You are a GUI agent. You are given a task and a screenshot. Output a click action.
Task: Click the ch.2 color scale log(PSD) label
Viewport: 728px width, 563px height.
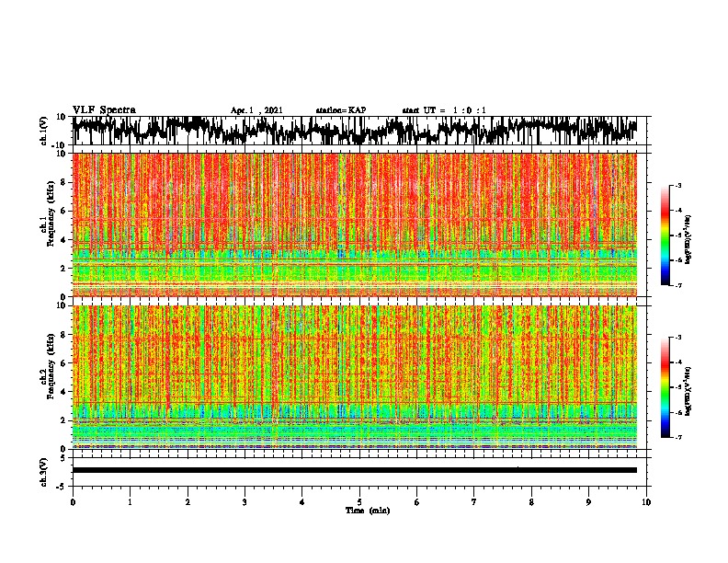click(688, 391)
